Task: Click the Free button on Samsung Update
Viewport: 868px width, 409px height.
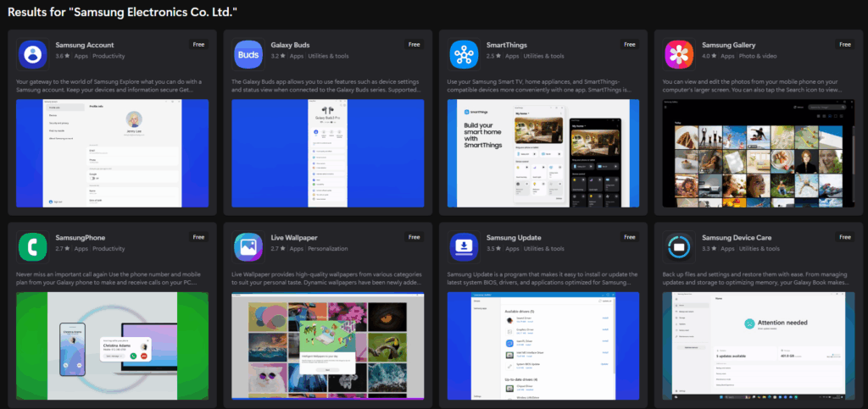Action: (x=630, y=237)
